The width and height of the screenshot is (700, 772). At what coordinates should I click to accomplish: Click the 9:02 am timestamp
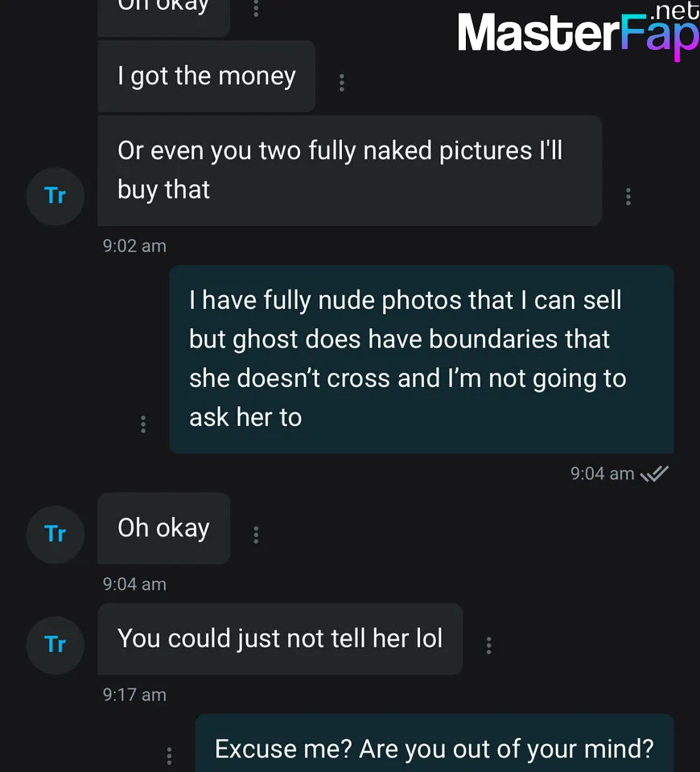(134, 246)
